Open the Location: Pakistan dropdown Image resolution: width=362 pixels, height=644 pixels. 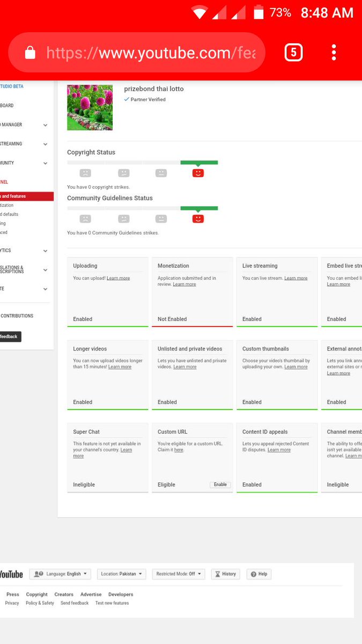coord(122,574)
